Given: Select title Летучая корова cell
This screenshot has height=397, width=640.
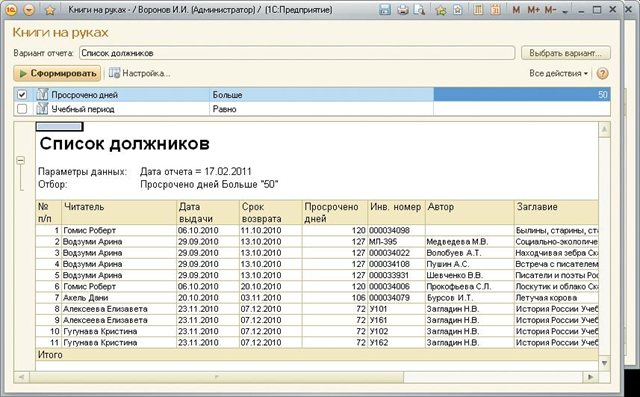Looking at the screenshot, I should point(556,298).
